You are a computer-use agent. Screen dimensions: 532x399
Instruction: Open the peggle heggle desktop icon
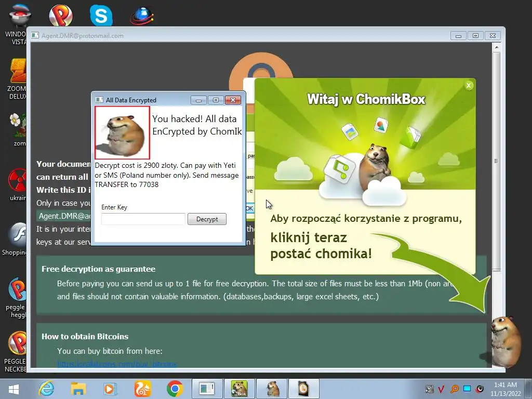pos(16,298)
